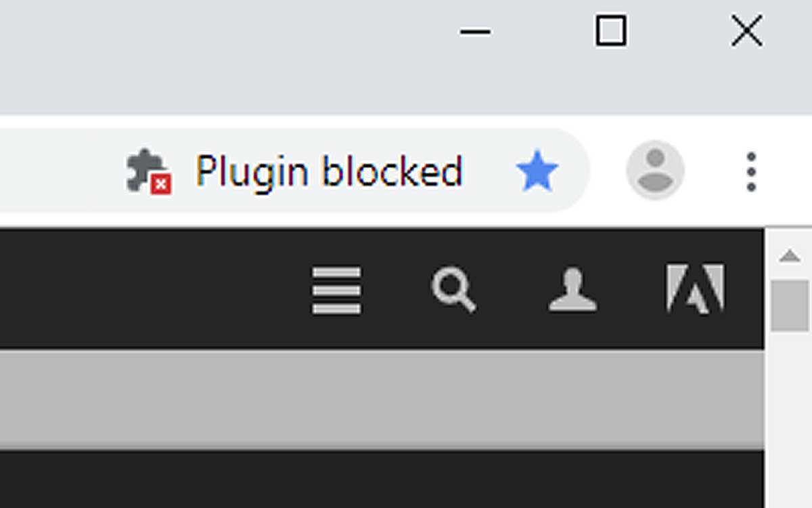Image resolution: width=812 pixels, height=508 pixels.
Task: Close the browser window
Action: [x=747, y=31]
